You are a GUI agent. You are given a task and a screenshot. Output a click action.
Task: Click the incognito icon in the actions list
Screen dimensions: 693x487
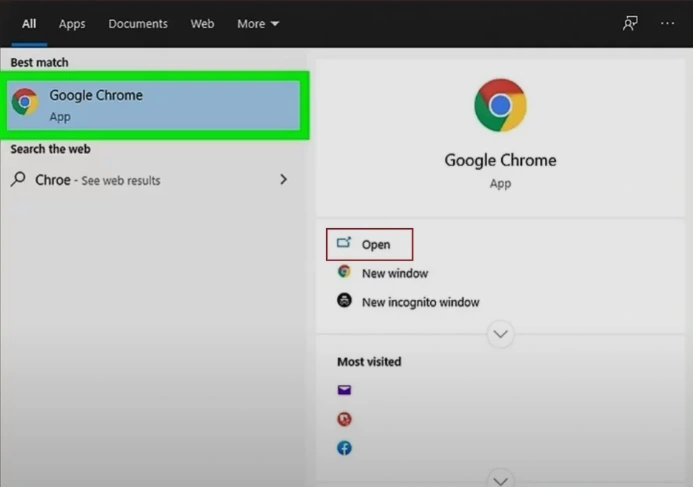[344, 300]
